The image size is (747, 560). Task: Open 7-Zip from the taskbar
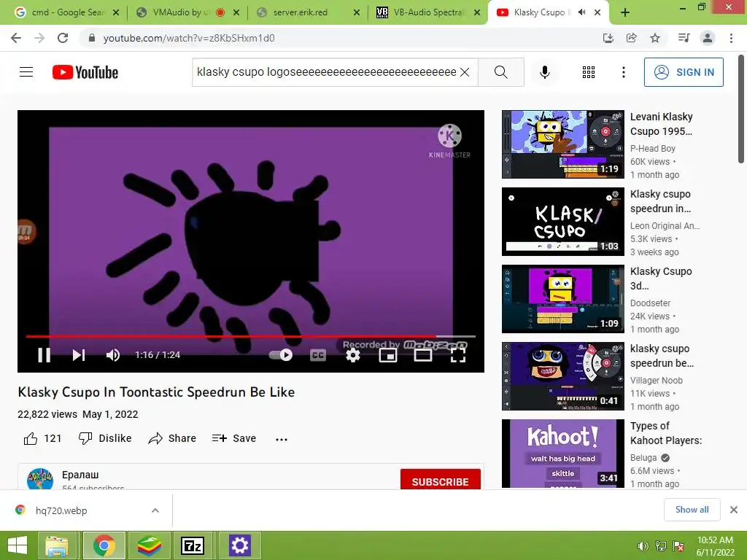pyautogui.click(x=193, y=545)
